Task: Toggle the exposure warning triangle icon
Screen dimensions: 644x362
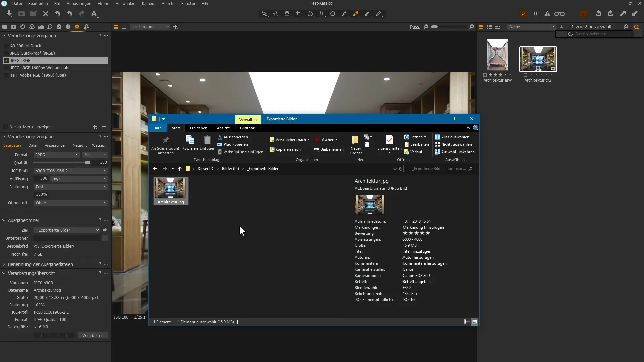Action: 547,14
